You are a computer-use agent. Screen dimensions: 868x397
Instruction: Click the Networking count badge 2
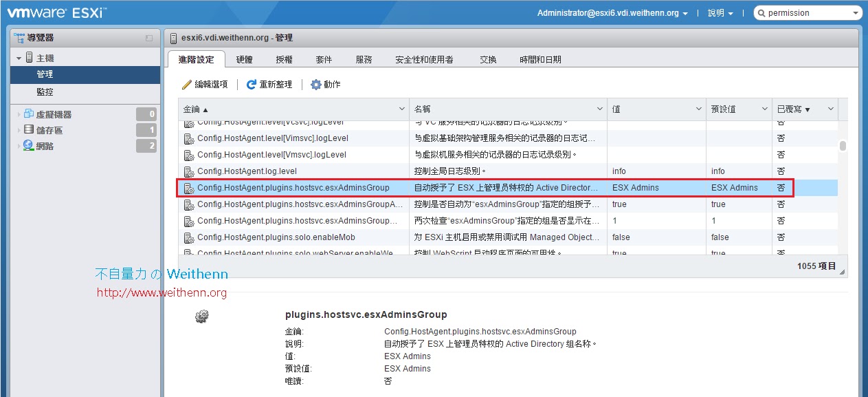(x=146, y=146)
